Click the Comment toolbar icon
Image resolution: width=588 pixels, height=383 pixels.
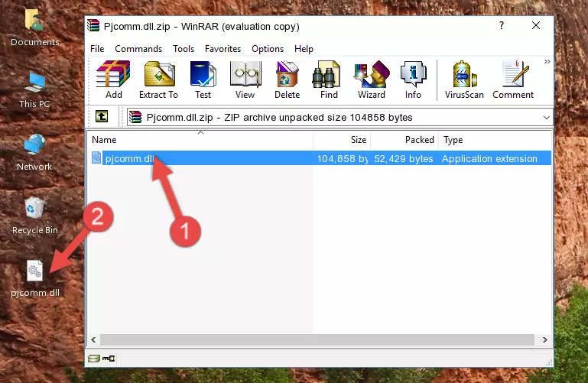[x=513, y=80]
